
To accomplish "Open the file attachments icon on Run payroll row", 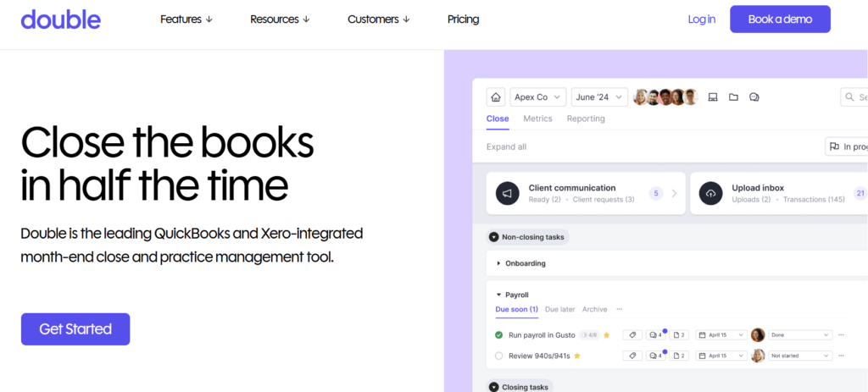I will point(680,334).
